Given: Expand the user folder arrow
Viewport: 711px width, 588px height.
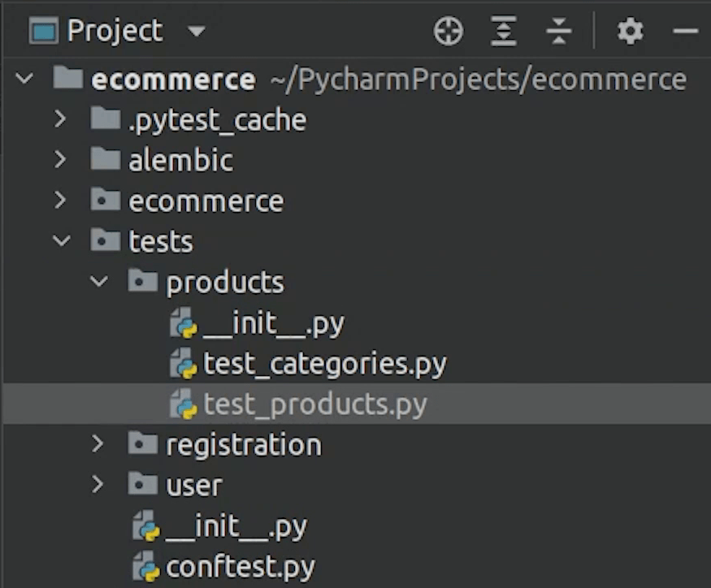Looking at the screenshot, I should click(x=98, y=485).
